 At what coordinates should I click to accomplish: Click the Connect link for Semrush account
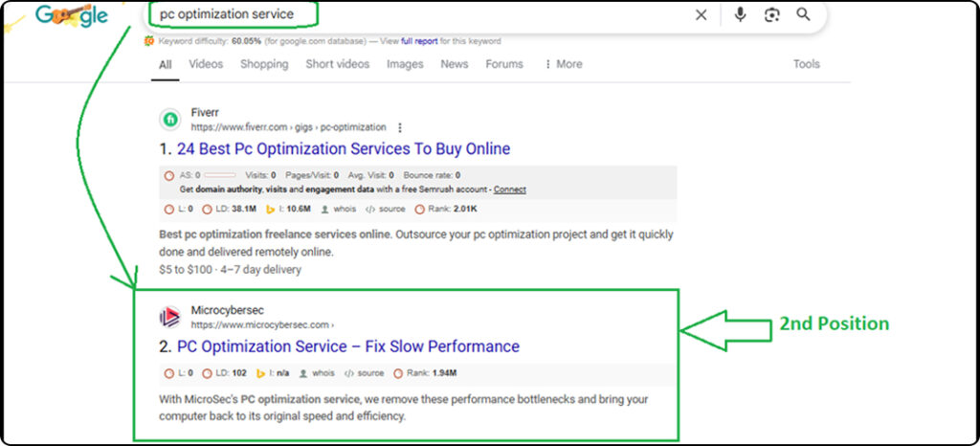click(x=509, y=190)
